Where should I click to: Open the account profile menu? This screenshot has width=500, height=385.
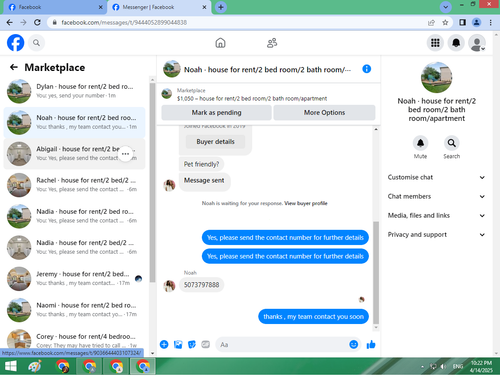477,43
